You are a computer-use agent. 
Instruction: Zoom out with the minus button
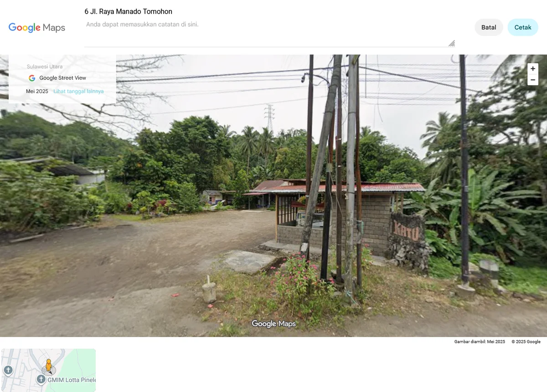(x=533, y=80)
